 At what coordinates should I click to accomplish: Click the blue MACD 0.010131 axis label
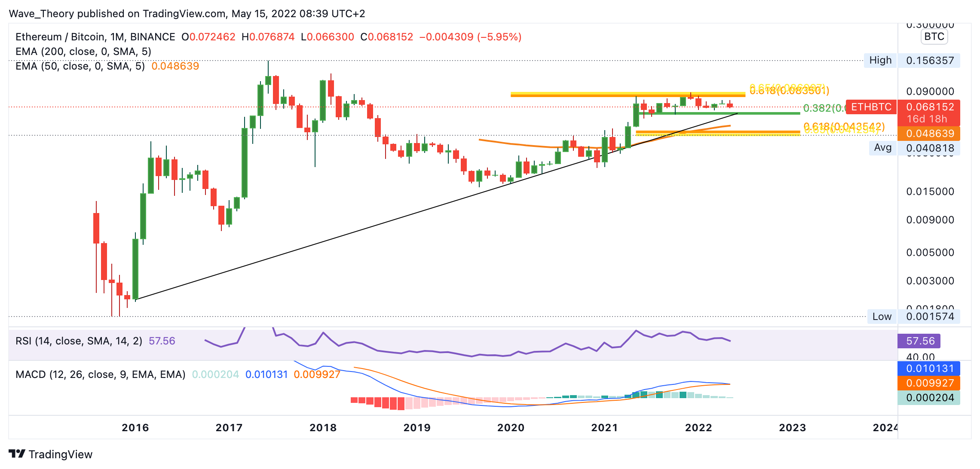pos(929,368)
